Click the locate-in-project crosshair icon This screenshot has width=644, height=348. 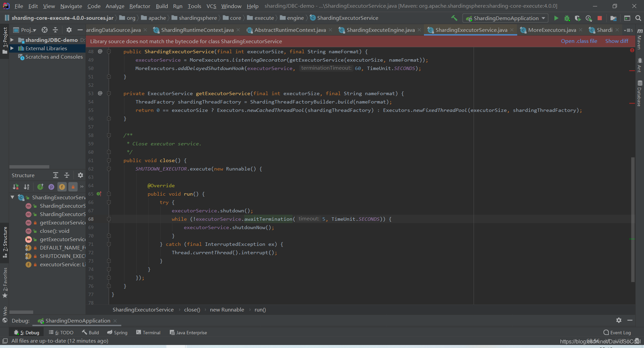coord(45,30)
